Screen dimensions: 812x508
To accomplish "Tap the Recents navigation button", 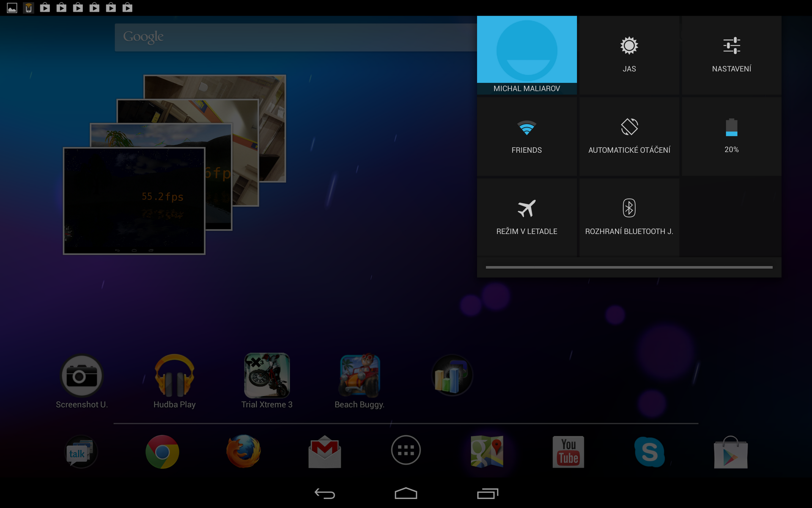I will [487, 493].
